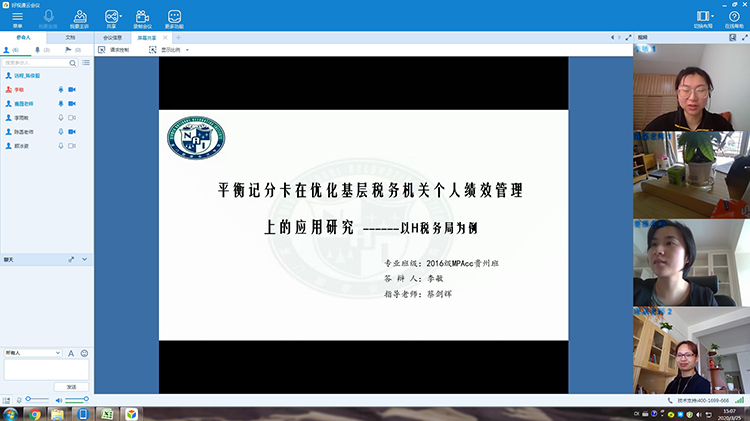The height and width of the screenshot is (421, 750).
Task: Toggle microphone for participant 李敏
Action: [x=61, y=89]
